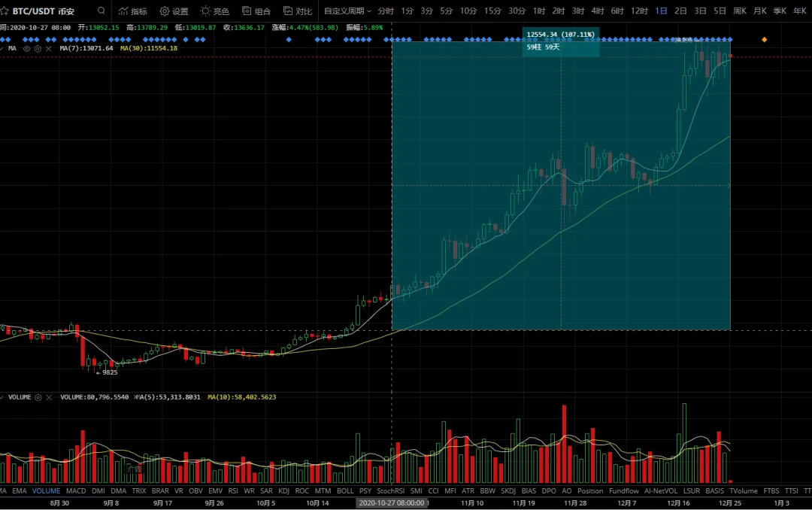Open the 指标 indicators menu
Screen dimensions: 812x510
pos(133,11)
